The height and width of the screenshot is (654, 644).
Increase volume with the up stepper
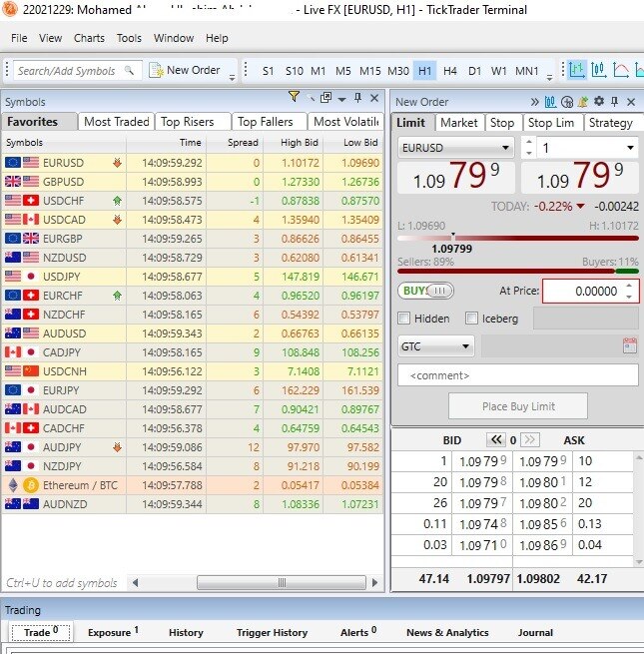529,142
